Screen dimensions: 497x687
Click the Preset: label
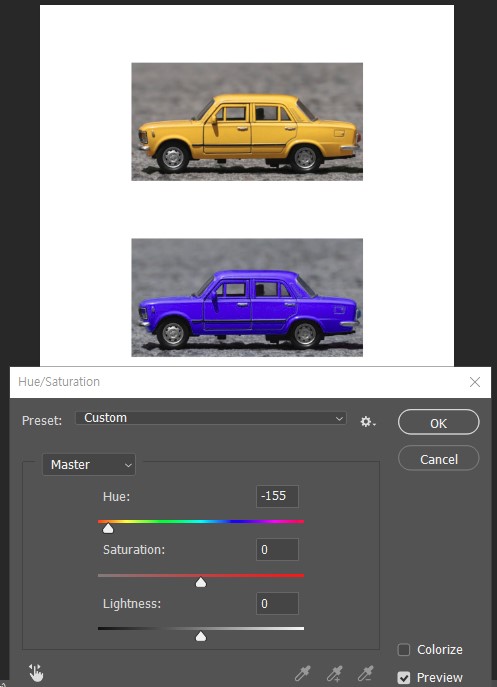[x=42, y=421]
